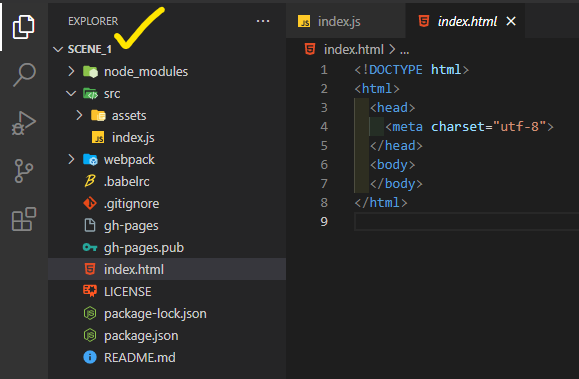This screenshot has height=379, width=579.
Task: Open Explorer more actions ellipsis menu
Action: tap(263, 21)
